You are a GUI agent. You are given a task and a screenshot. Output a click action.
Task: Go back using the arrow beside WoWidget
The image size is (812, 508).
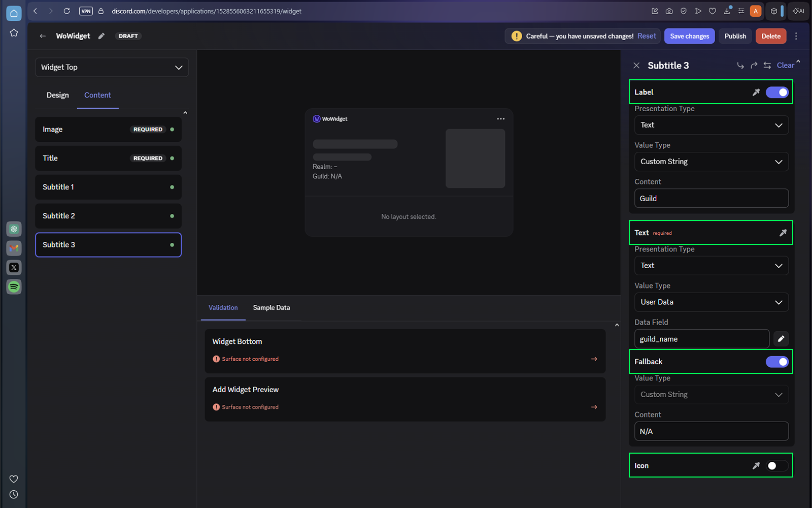click(43, 36)
